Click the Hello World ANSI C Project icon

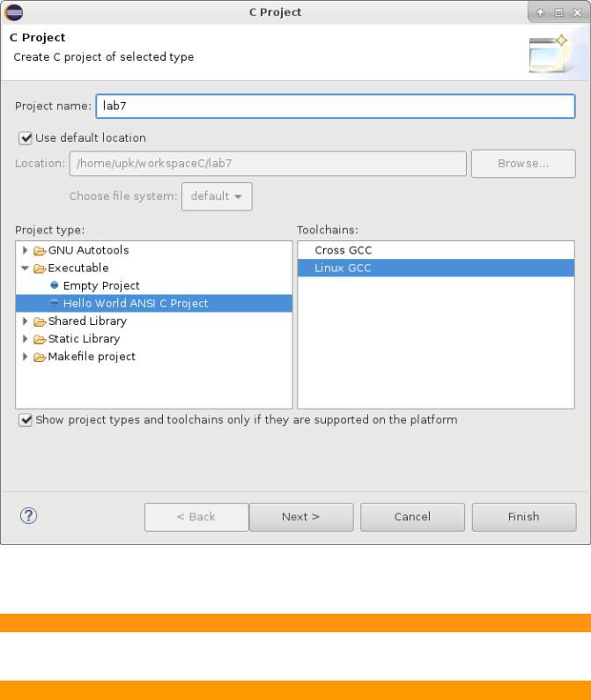coord(55,303)
